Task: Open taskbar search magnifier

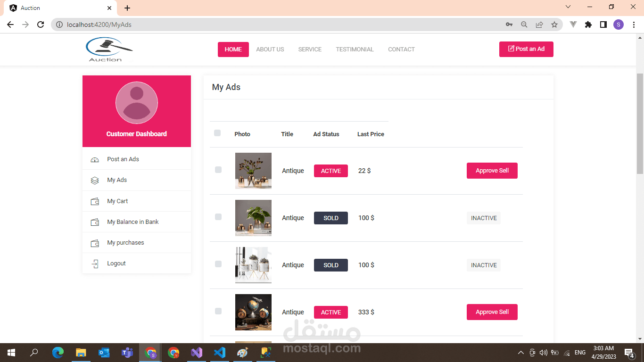Action: click(x=34, y=353)
